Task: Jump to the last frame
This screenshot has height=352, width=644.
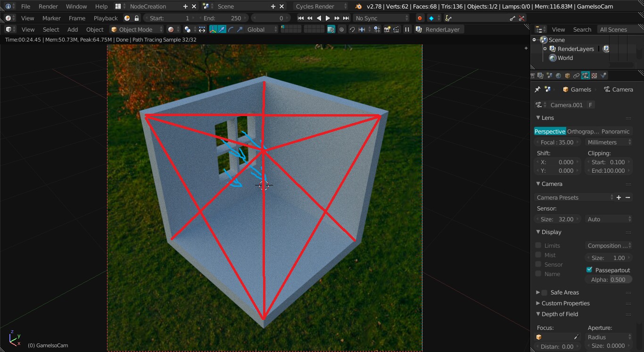Action: pyautogui.click(x=346, y=18)
